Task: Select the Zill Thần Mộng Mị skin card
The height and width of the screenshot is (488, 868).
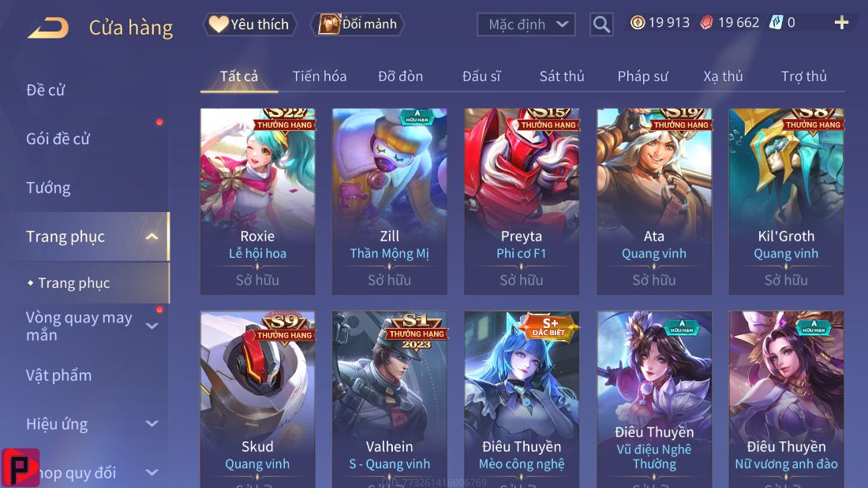Action: point(390,201)
